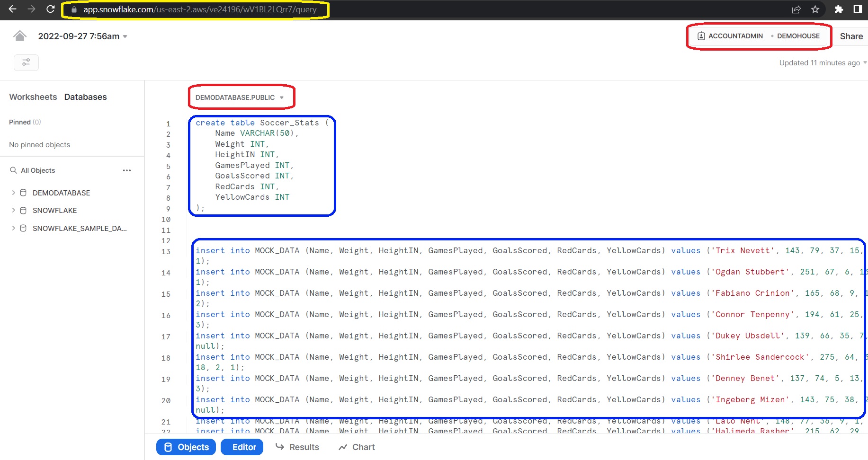The height and width of the screenshot is (460, 868).
Task: Switch to the Worksheets tab
Action: pyautogui.click(x=33, y=97)
